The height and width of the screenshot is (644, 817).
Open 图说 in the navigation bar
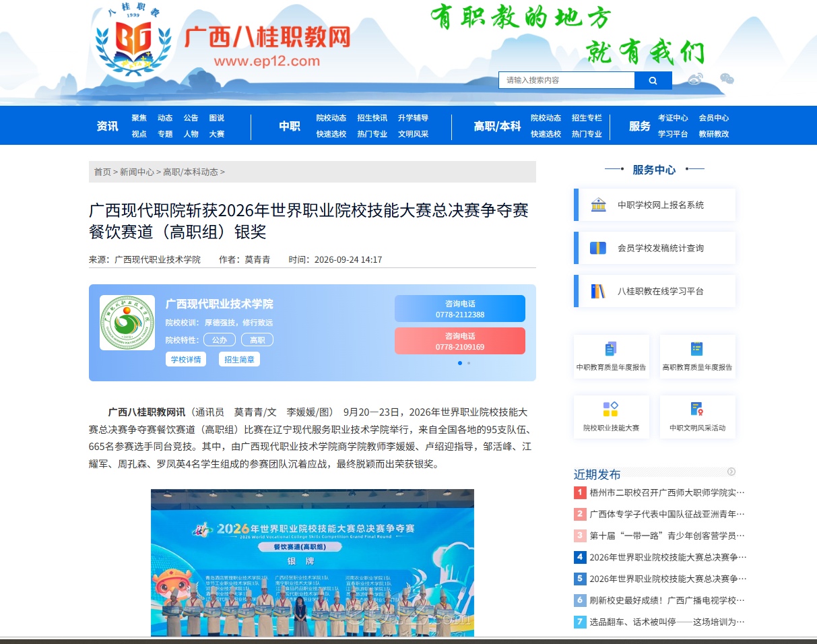(217, 118)
